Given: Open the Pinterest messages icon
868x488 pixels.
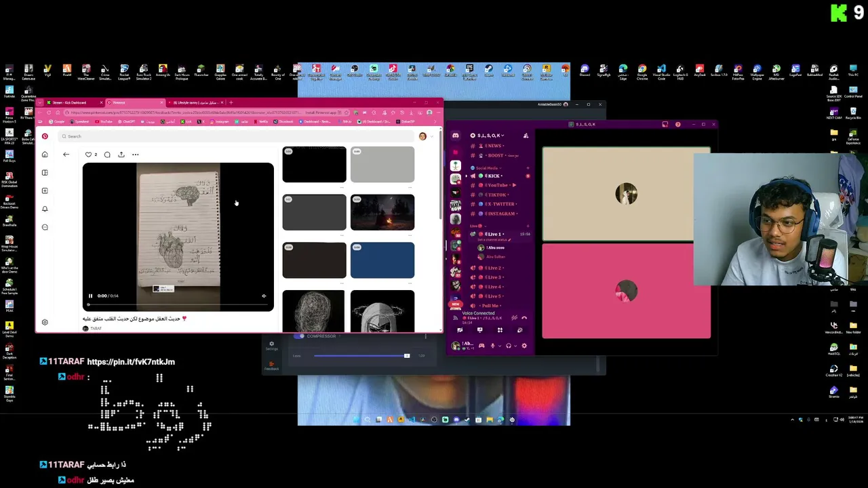Looking at the screenshot, I should click(45, 227).
